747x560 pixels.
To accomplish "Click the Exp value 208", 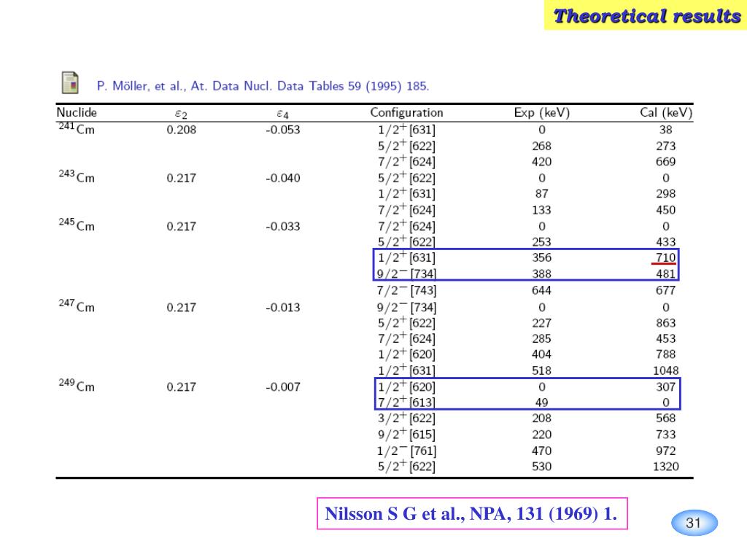I will pyautogui.click(x=542, y=418).
